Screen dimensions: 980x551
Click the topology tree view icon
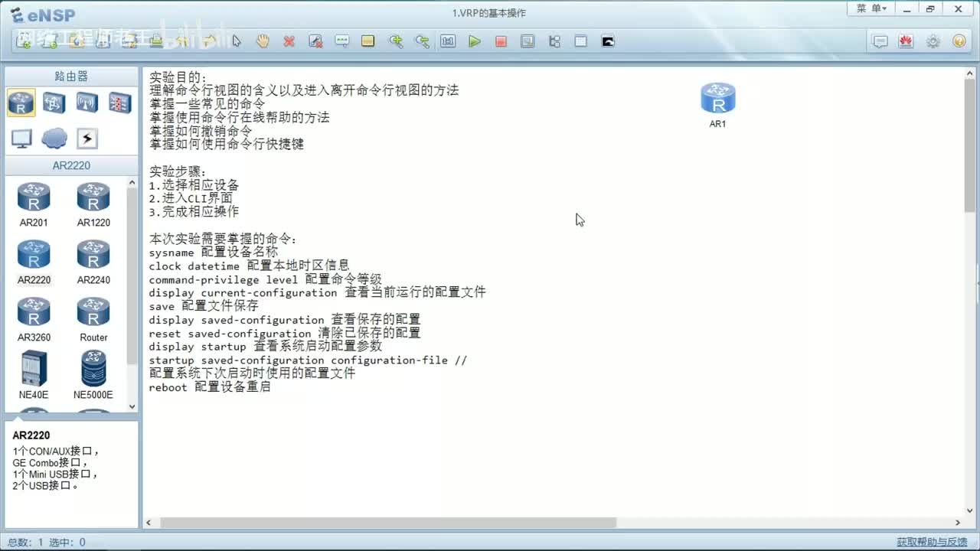[554, 41]
